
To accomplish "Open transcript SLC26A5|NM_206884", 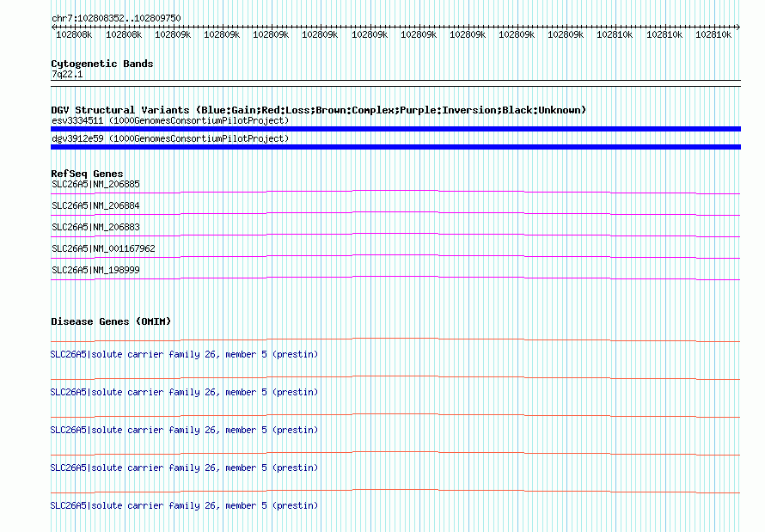I will [x=95, y=205].
